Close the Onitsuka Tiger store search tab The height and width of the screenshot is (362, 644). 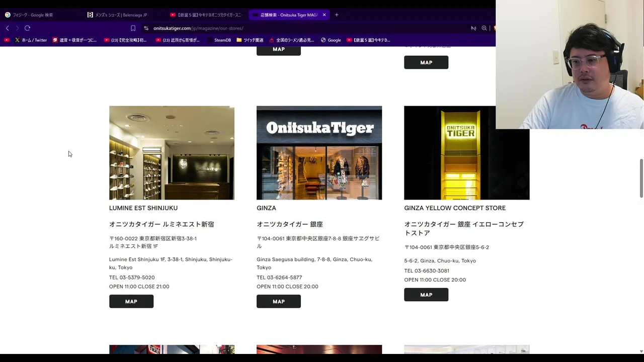point(324,15)
